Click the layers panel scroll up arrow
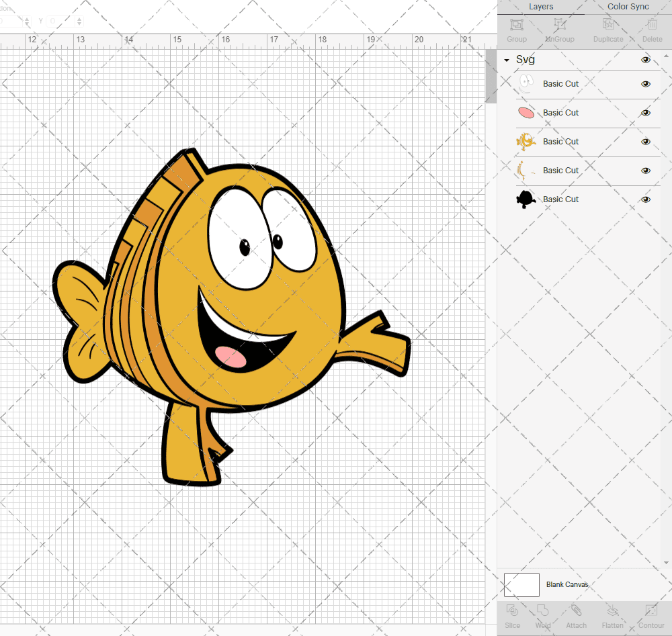672x636 pixels. [x=666, y=56]
